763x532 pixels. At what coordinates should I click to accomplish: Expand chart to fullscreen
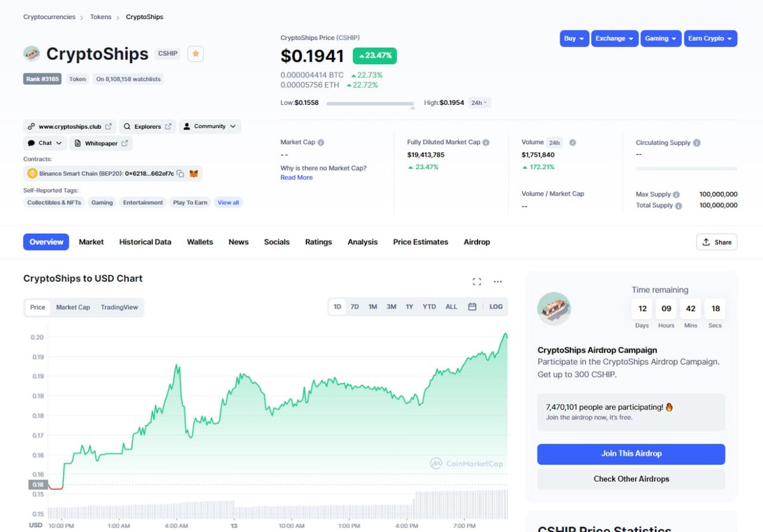click(x=477, y=282)
